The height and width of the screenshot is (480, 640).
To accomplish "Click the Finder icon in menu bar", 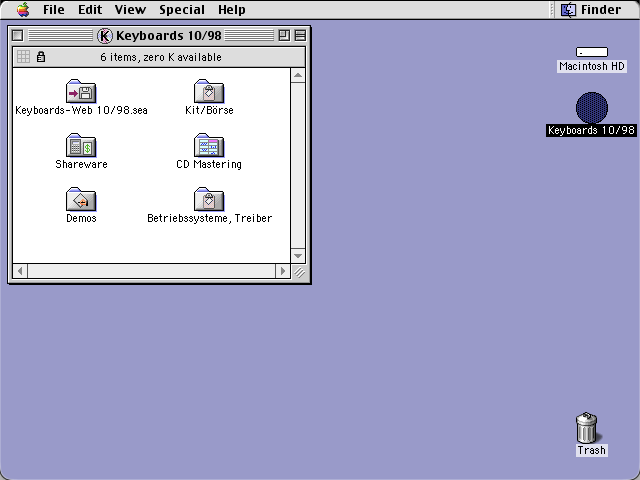I will point(568,9).
